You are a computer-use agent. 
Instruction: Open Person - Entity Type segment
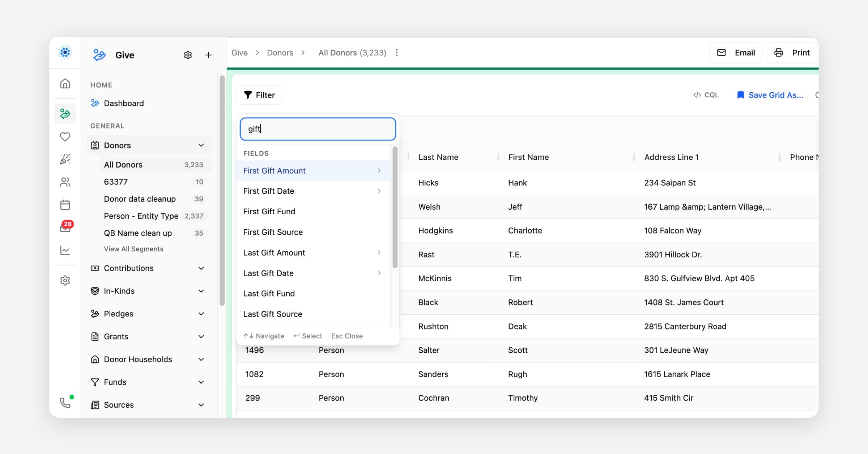click(156, 216)
